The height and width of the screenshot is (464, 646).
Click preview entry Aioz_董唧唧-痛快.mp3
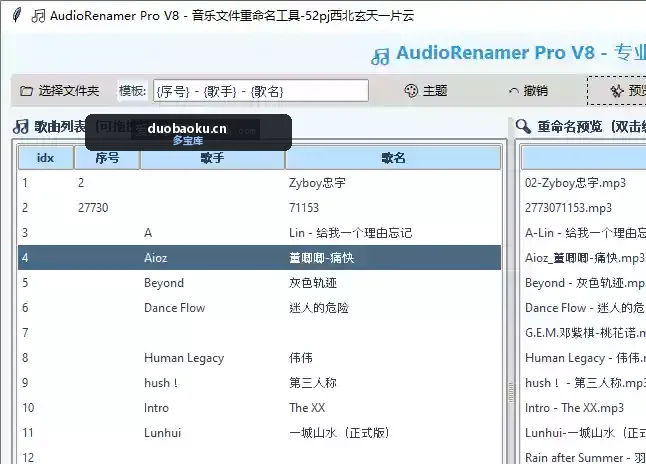pyautogui.click(x=585, y=258)
